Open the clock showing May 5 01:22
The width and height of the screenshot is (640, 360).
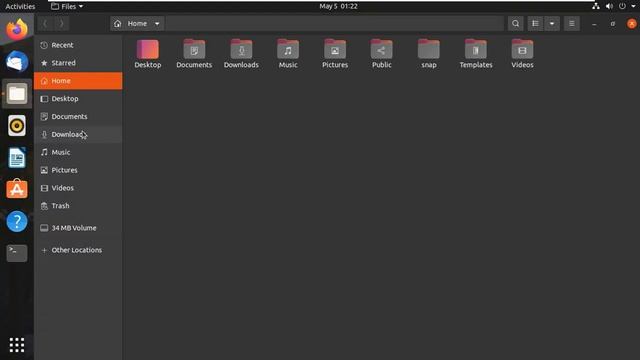338,6
